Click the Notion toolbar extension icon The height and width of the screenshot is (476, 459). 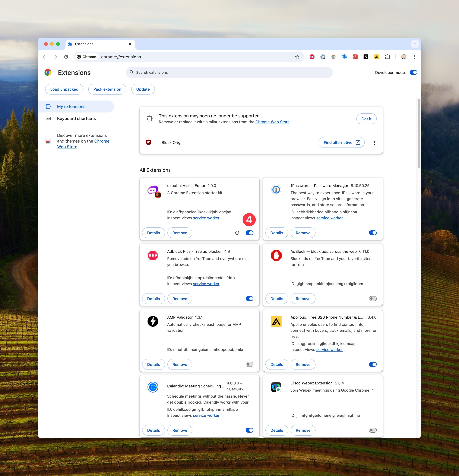pyautogui.click(x=366, y=57)
